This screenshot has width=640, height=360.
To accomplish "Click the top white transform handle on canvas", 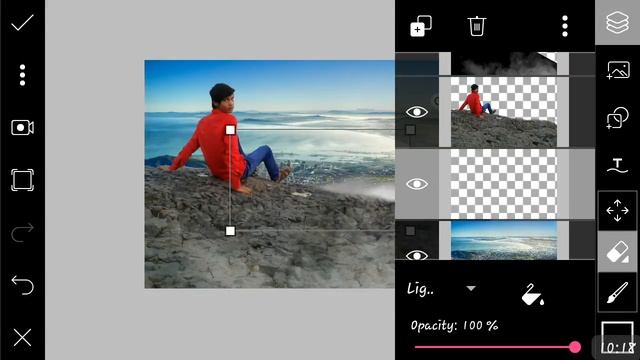I will (x=230, y=130).
